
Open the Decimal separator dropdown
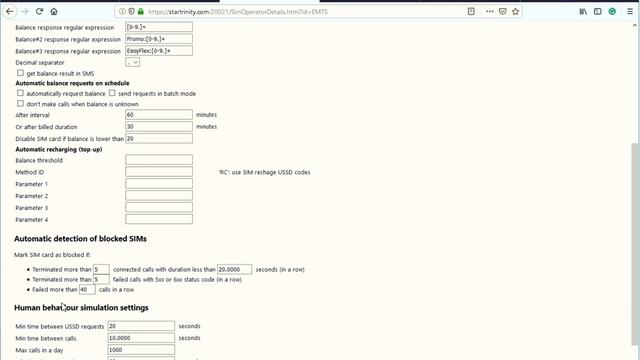coord(132,62)
